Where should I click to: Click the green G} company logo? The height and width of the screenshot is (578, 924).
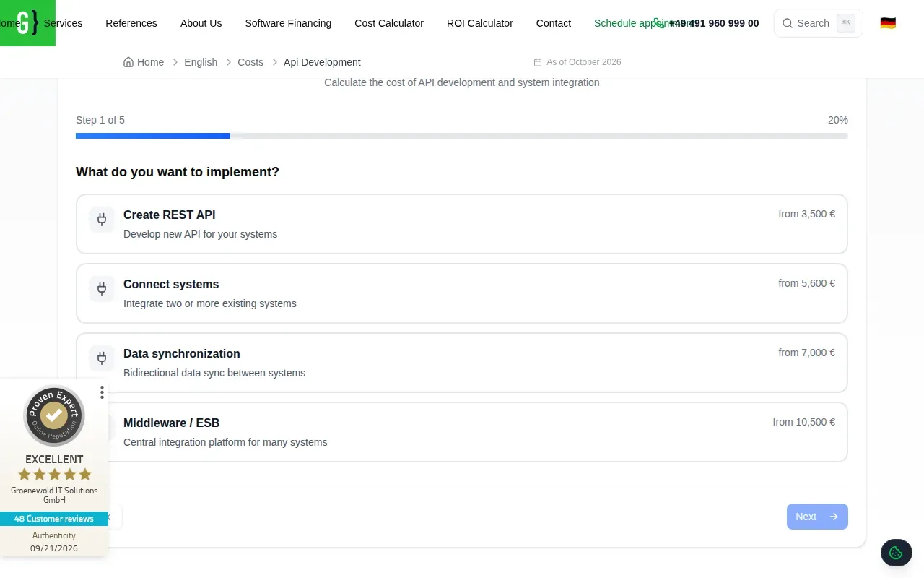pyautogui.click(x=27, y=23)
